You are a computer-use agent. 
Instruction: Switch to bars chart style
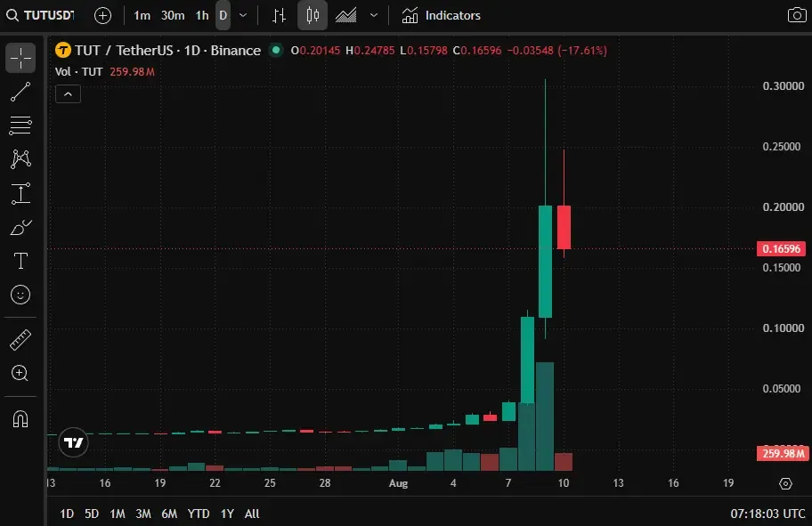[280, 15]
